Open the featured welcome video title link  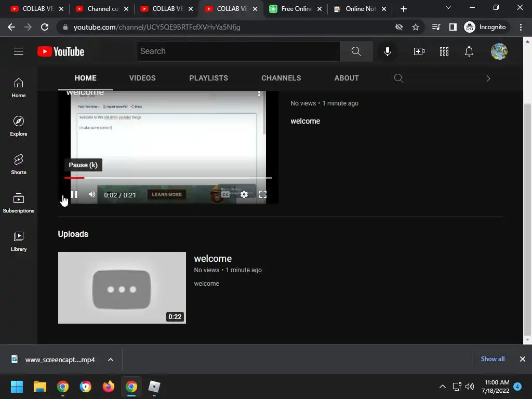click(x=85, y=92)
